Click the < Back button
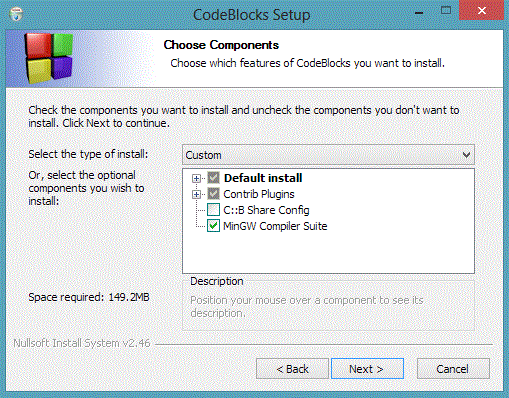Viewport: 509px width, 398px height. pyautogui.click(x=292, y=369)
